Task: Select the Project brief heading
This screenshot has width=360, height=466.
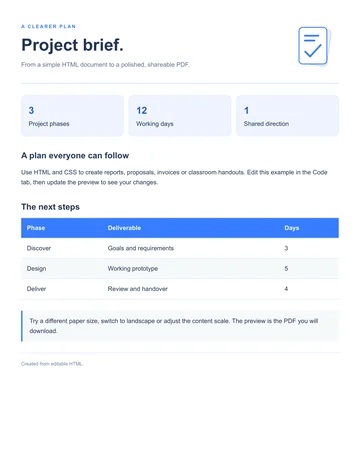Action: point(72,45)
